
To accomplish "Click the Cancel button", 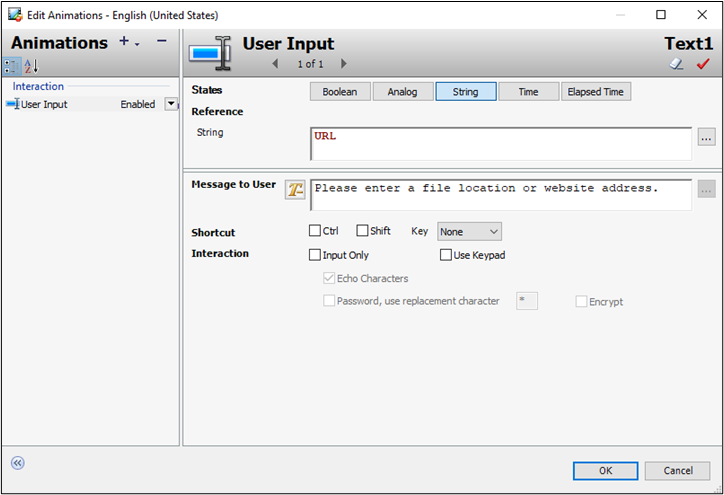I will [678, 471].
